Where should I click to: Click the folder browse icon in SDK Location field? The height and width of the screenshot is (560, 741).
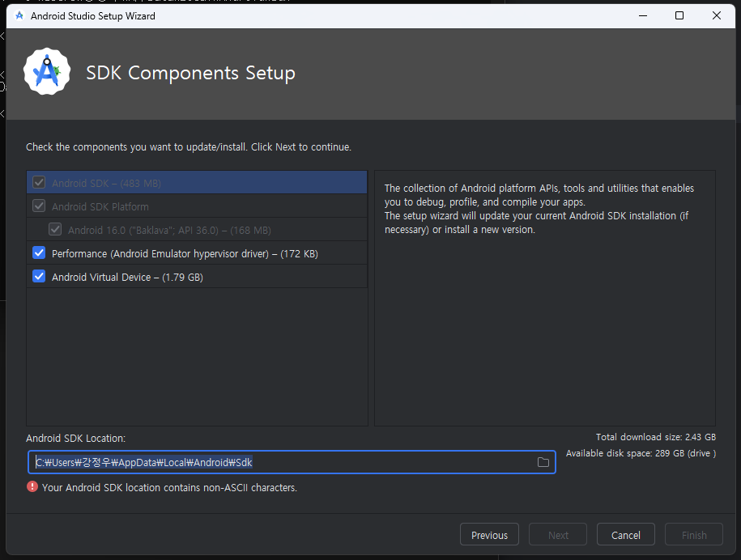click(x=543, y=462)
